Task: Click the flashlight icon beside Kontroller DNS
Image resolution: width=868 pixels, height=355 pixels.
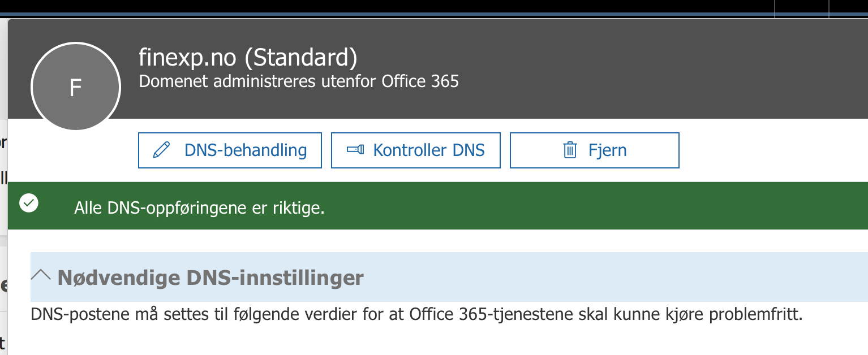Action: point(355,150)
